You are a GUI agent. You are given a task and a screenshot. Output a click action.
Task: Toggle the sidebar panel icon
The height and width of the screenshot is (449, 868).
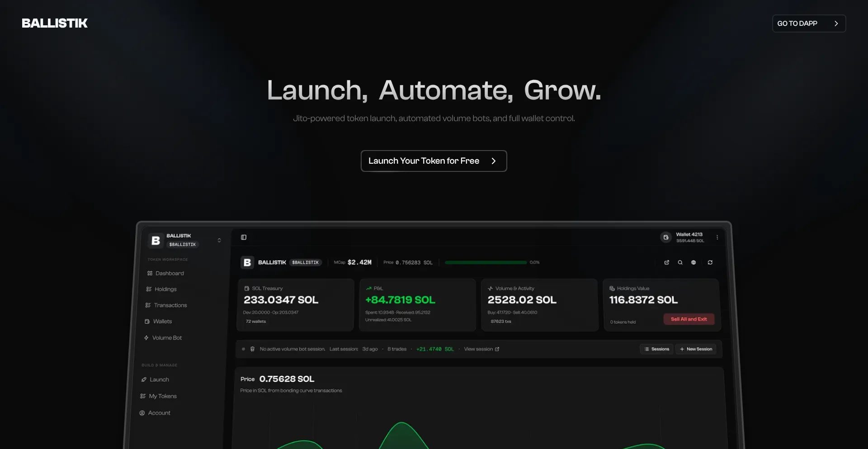click(x=244, y=237)
